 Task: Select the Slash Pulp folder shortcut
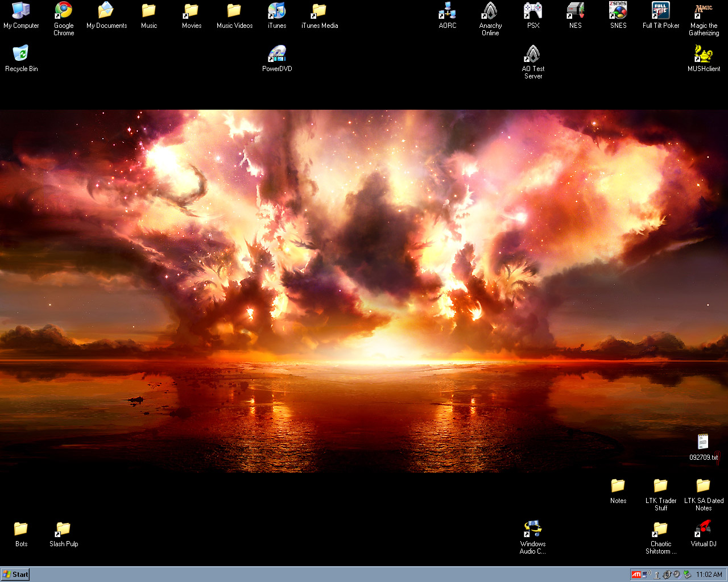63,530
